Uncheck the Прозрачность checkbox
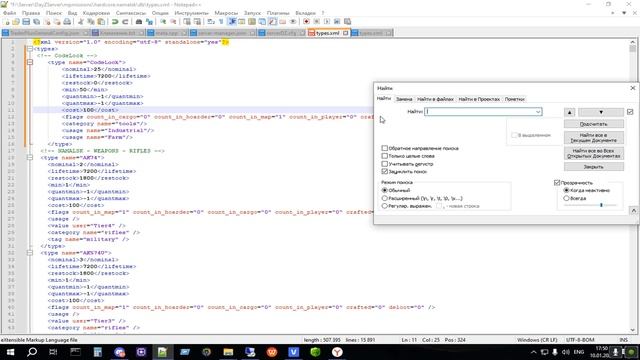This screenshot has height=360, width=640. pos(557,183)
